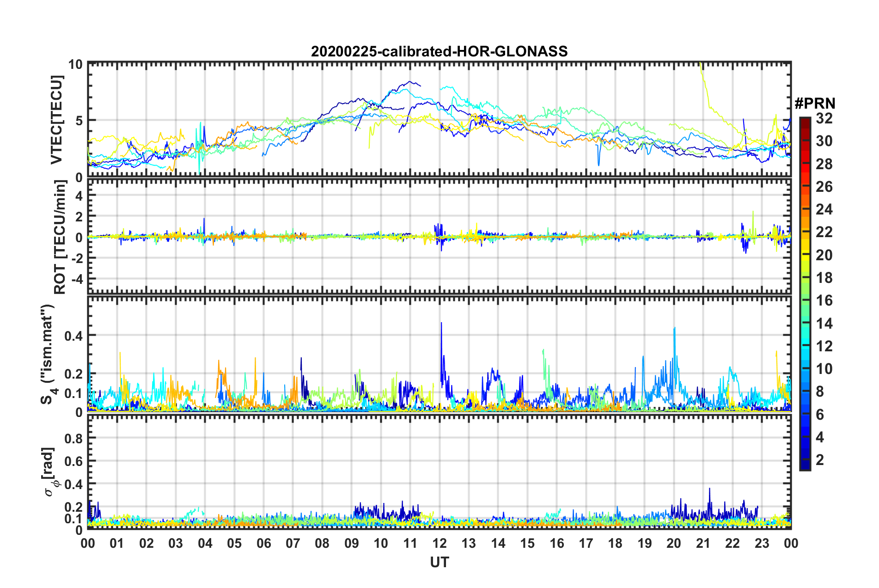
Task: Click sigma phi y-axis tick label 0.8
Action: [x=73, y=438]
